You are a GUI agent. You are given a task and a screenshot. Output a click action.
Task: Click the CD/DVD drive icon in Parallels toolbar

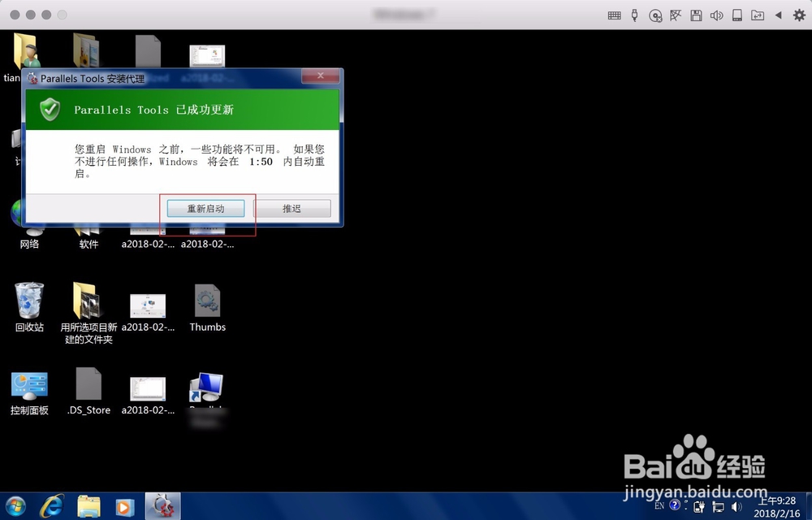tap(655, 15)
